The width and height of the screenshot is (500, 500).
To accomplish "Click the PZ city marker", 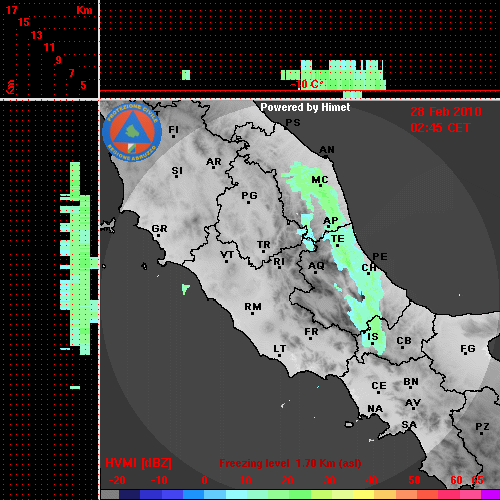I will point(481,433).
